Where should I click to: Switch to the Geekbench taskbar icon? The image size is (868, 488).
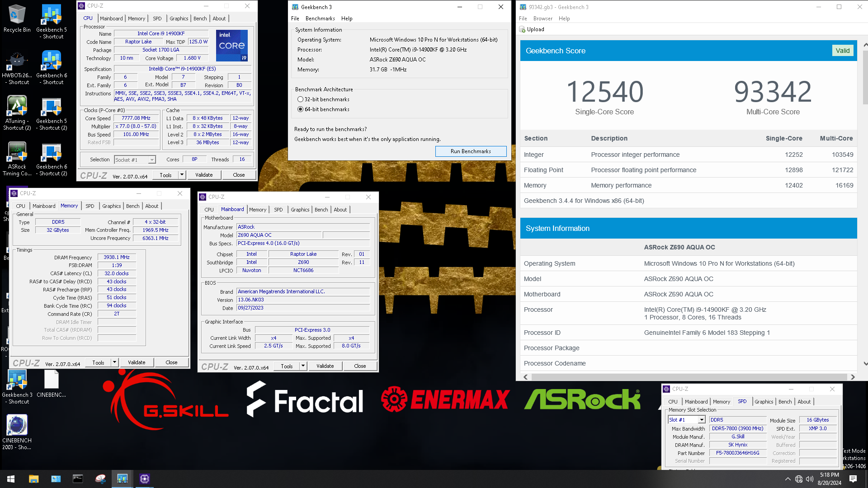pyautogui.click(x=122, y=479)
